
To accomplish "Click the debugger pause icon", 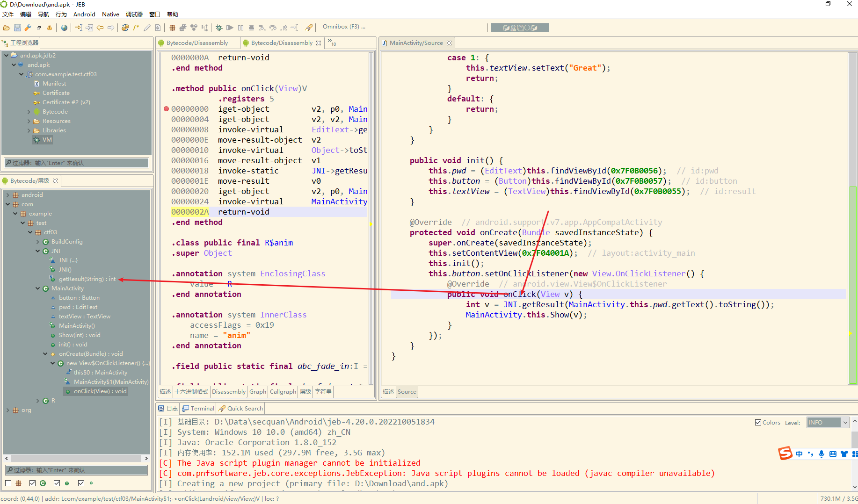I will click(x=240, y=28).
